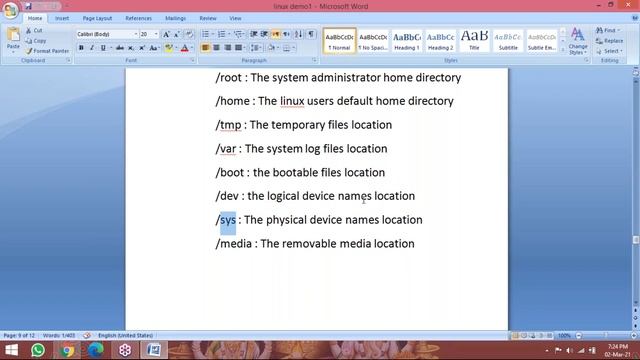Apply the Normal style
640x360 pixels.
(339, 41)
